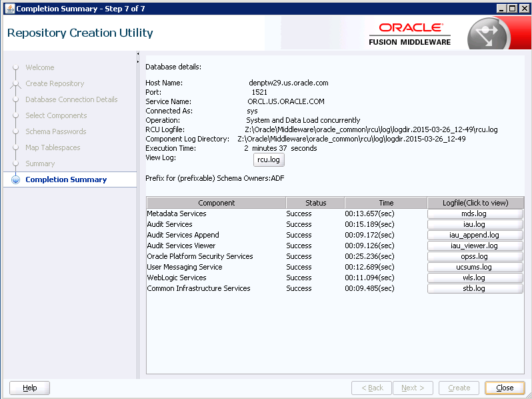
Task: Open ucsums.log logfile
Action: (x=475, y=267)
